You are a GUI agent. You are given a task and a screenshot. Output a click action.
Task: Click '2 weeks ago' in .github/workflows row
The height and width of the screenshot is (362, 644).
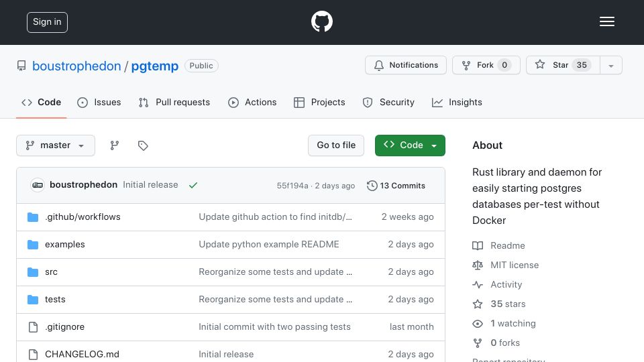tap(407, 217)
